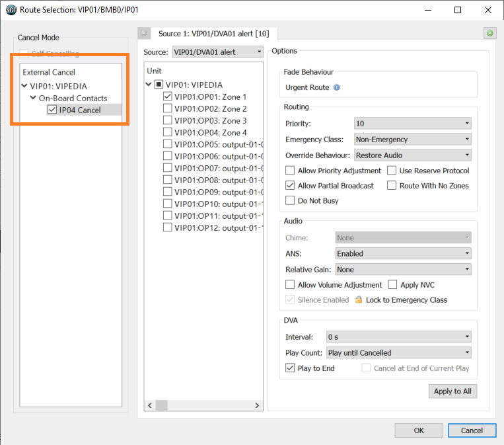Open the Emergency Class dropdown
Image resolution: width=504 pixels, height=445 pixels.
click(x=412, y=140)
